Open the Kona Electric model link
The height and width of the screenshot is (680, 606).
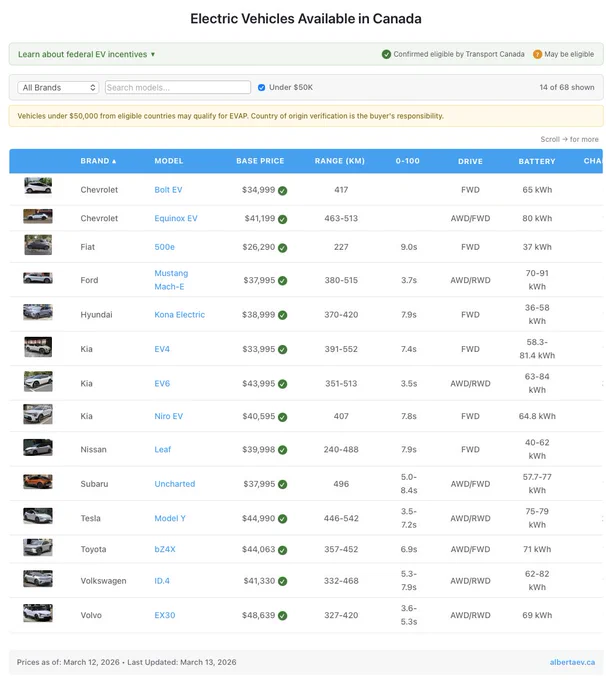point(180,315)
